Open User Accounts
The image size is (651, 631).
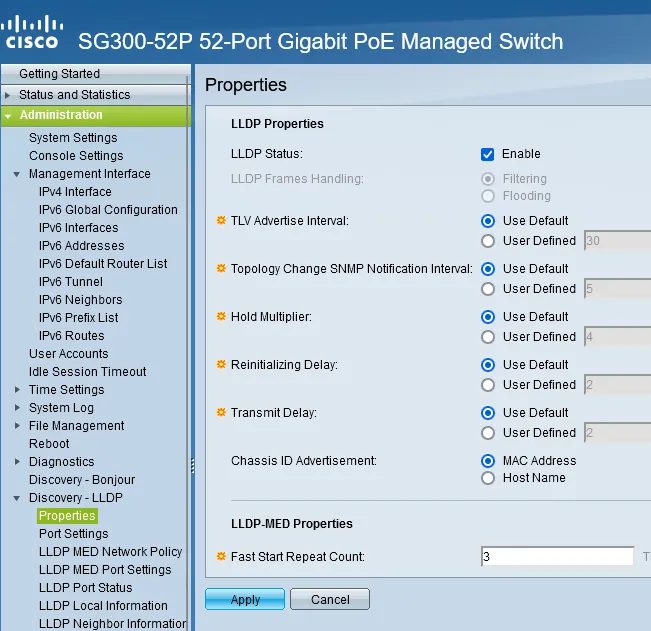tap(69, 354)
